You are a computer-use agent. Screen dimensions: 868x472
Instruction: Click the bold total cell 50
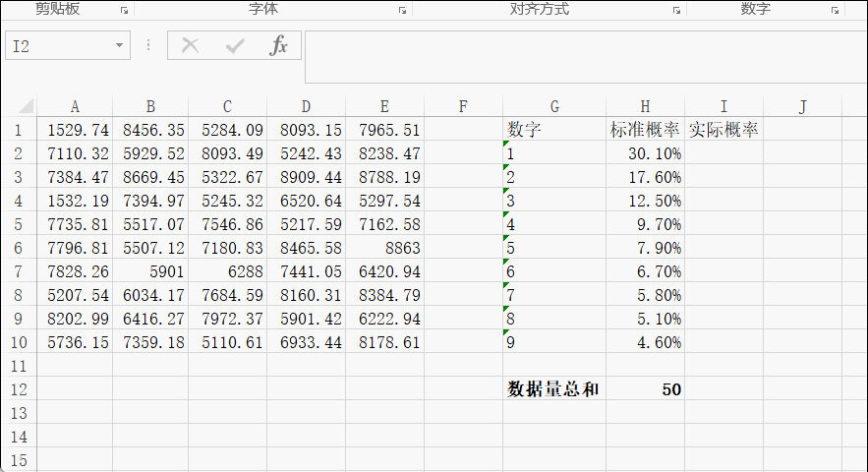(x=645, y=389)
